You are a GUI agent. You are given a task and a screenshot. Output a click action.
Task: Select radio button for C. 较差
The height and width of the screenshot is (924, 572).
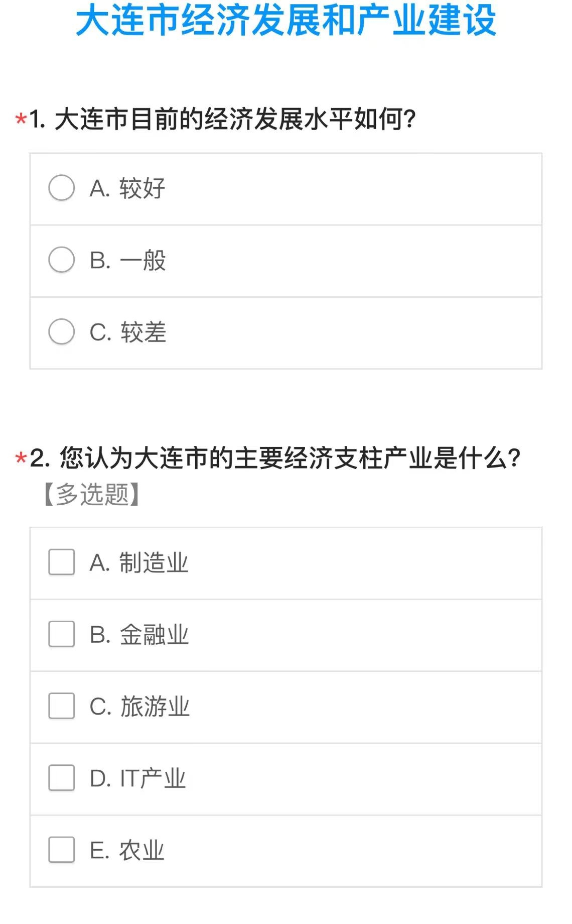(62, 331)
